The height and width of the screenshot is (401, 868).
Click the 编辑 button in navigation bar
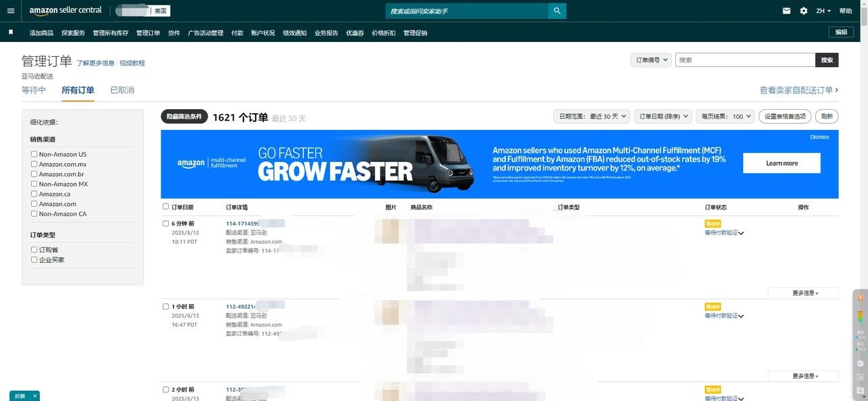point(841,32)
